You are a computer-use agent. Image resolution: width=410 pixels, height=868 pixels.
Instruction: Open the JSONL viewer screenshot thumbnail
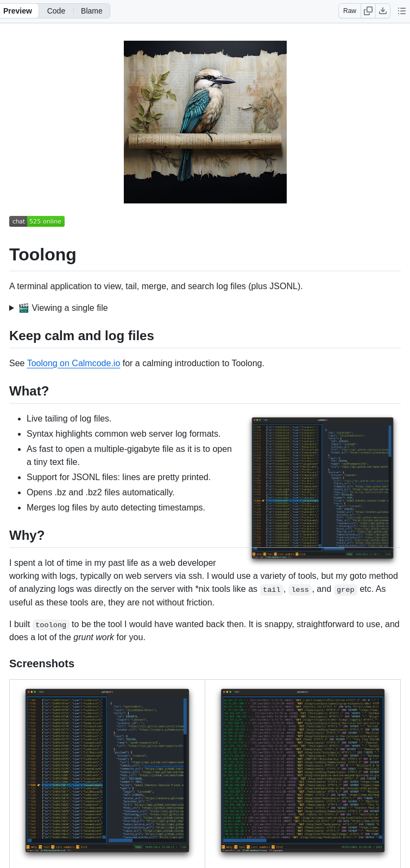pos(108,771)
